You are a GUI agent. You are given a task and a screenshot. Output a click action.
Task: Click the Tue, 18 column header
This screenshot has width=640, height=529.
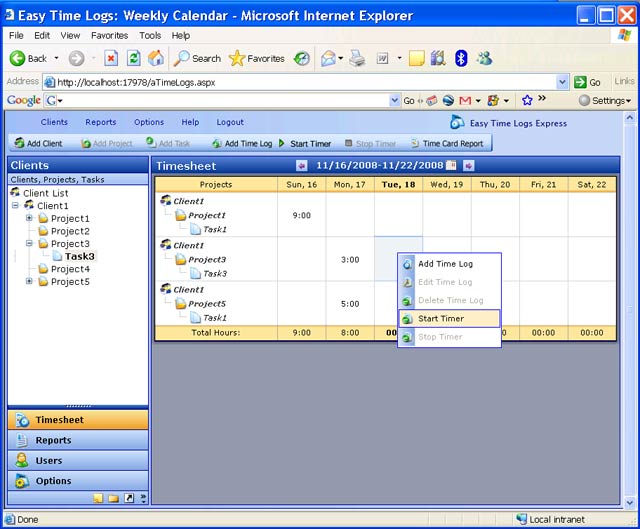pos(398,184)
